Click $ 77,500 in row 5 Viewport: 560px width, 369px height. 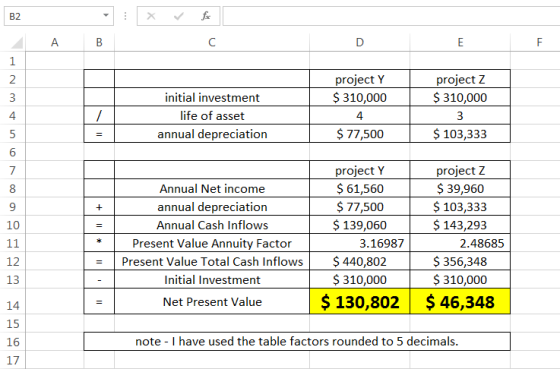360,134
